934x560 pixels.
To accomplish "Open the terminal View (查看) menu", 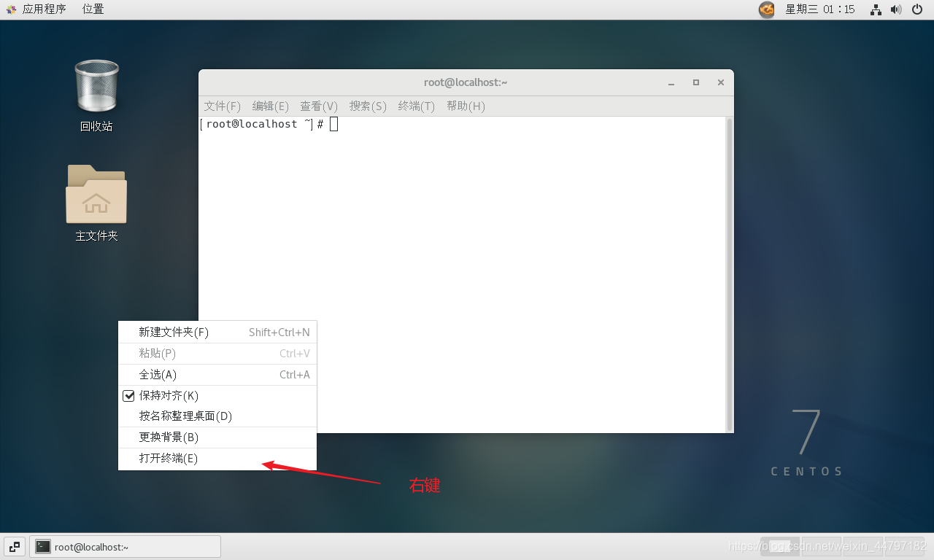I will (x=319, y=106).
